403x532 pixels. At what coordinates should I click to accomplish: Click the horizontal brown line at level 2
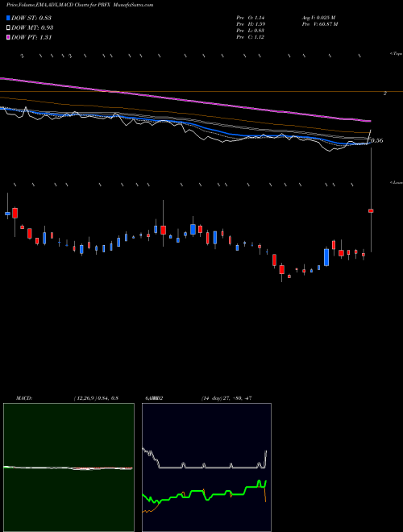pyautogui.click(x=201, y=92)
